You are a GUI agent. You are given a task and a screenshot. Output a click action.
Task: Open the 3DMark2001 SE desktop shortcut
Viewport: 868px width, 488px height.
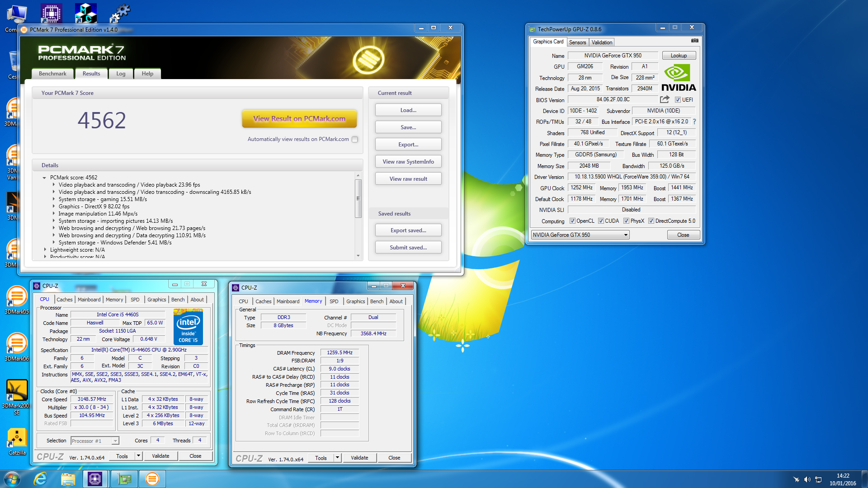(17, 397)
